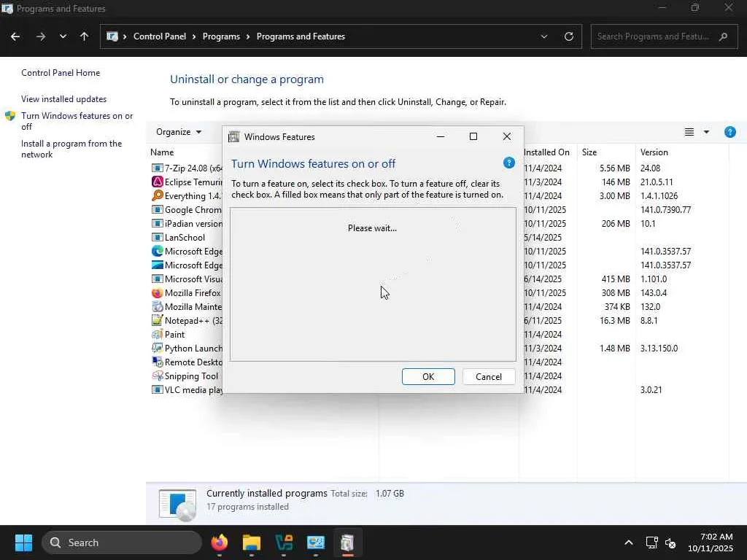Screen dimensions: 747x560
Task: Open the recent locations chevron
Action: click(x=63, y=36)
